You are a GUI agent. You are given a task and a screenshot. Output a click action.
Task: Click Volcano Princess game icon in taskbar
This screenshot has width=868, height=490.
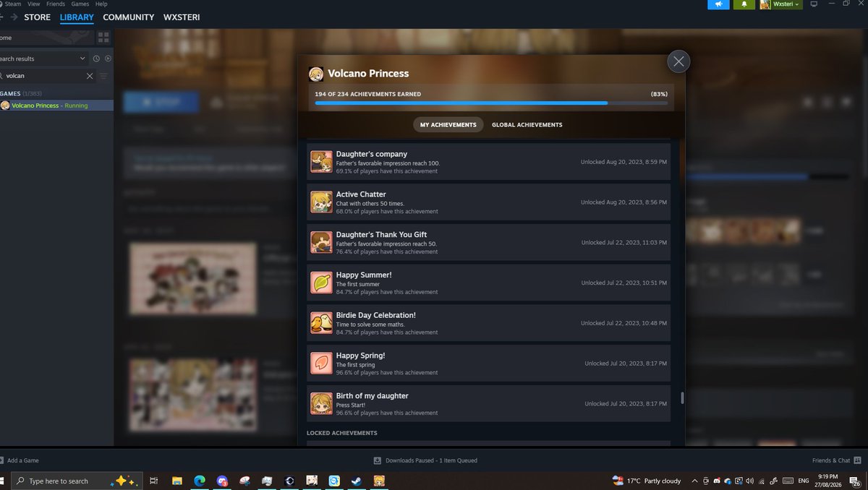point(379,481)
